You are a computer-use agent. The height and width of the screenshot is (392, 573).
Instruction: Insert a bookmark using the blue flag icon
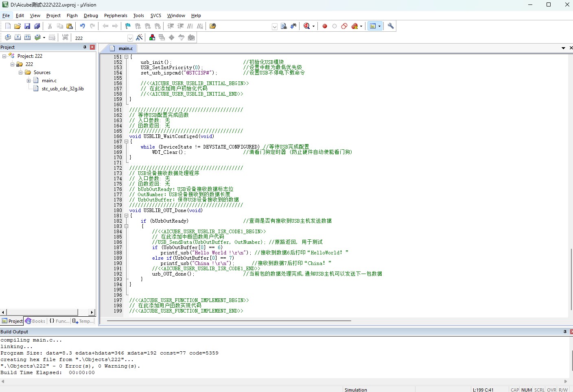pyautogui.click(x=128, y=26)
